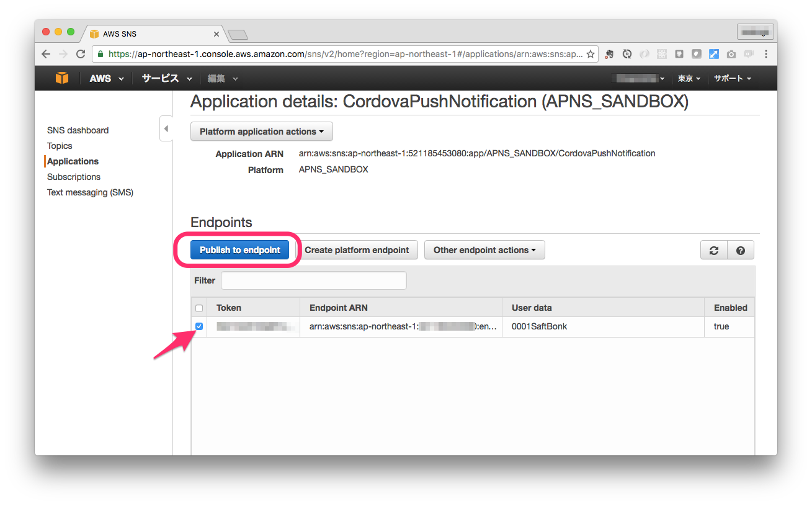
Task: Go to SNS dashboard
Action: (x=78, y=130)
